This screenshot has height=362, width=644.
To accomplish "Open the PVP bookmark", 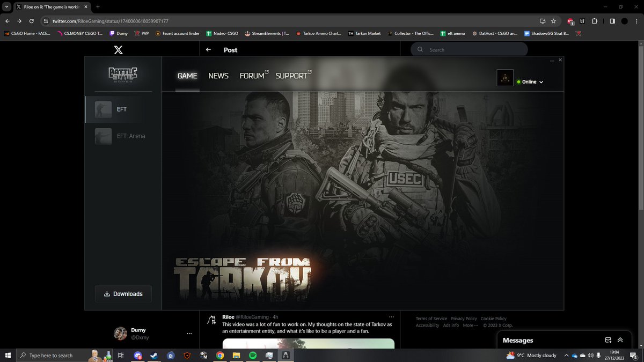I will pos(142,33).
